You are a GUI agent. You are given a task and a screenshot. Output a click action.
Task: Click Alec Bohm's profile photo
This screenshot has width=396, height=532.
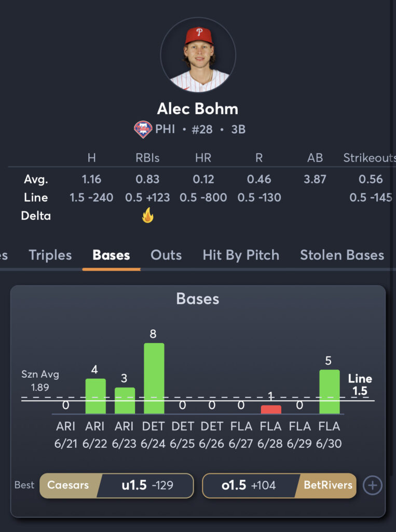198,55
